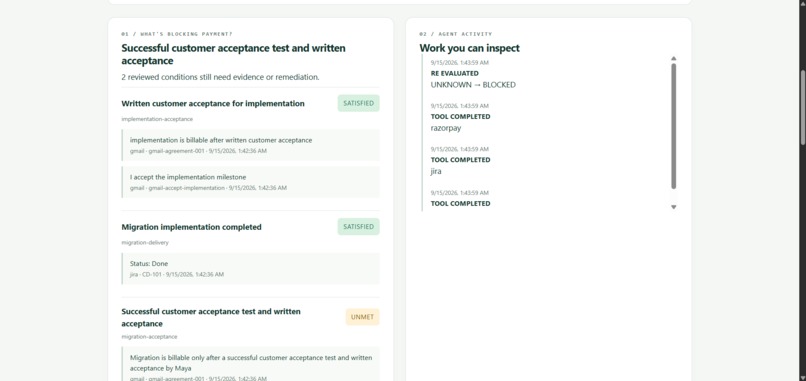The height and width of the screenshot is (381, 806).
Task: Click the 'gmail-accept-implementation' source line
Action: point(208,188)
